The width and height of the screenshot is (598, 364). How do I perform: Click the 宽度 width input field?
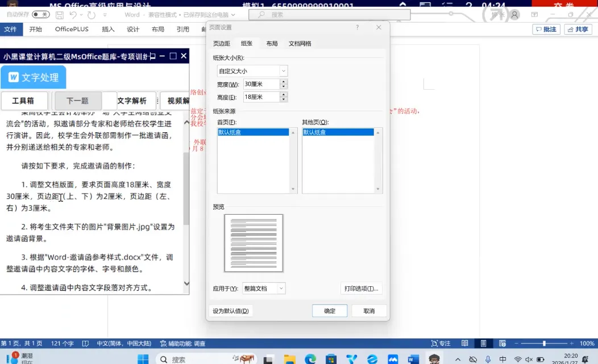[x=261, y=84]
